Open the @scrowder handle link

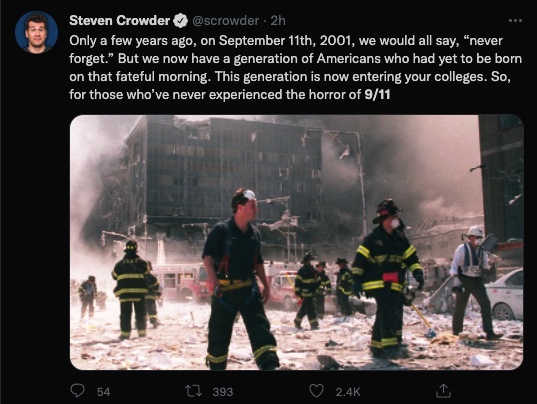tap(226, 21)
